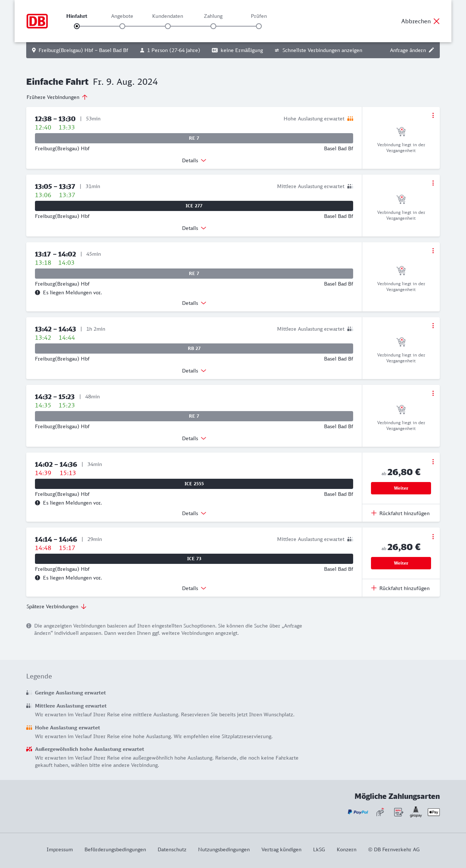Select the Zahlung step circle
Image resolution: width=466 pixels, height=868 pixels.
point(213,26)
